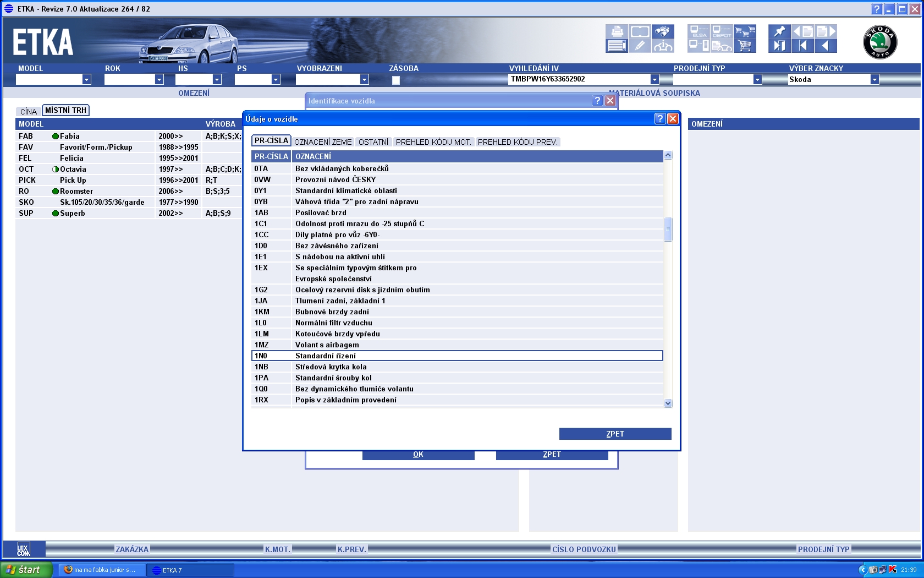
Task: Click the multiple shopping carts icon
Action: [745, 31]
